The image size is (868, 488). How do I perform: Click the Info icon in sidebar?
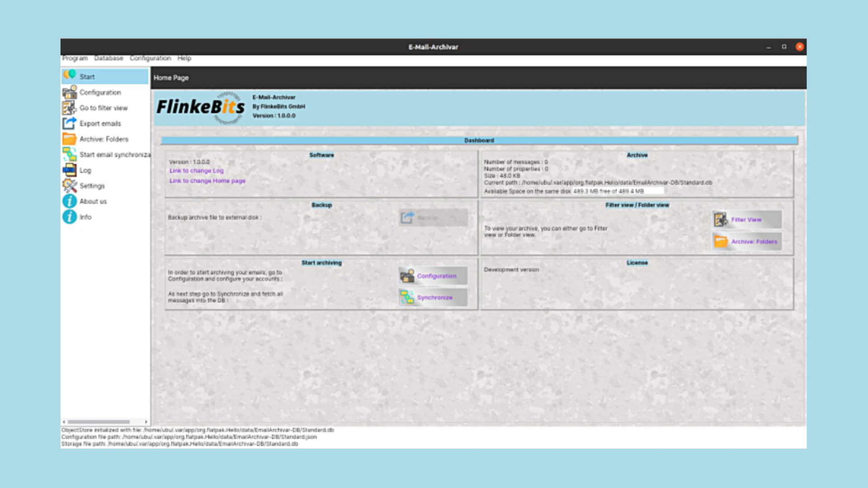coord(70,217)
